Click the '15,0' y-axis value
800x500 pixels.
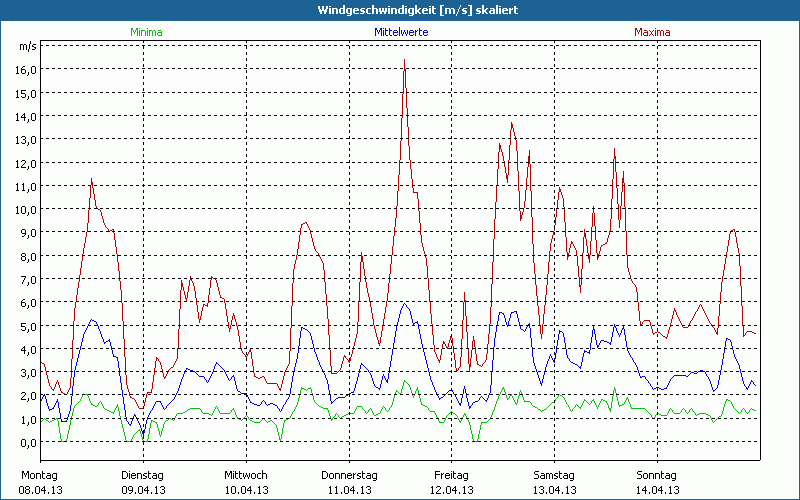pyautogui.click(x=26, y=93)
